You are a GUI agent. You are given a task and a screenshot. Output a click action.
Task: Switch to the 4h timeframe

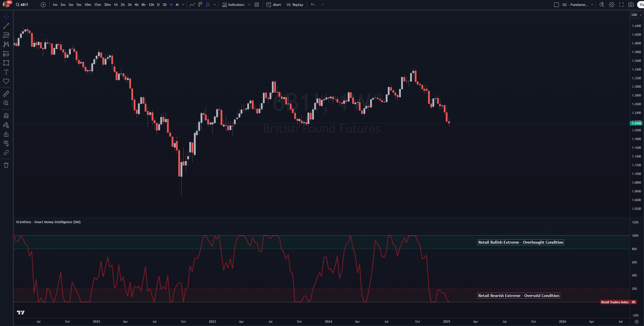tap(136, 5)
